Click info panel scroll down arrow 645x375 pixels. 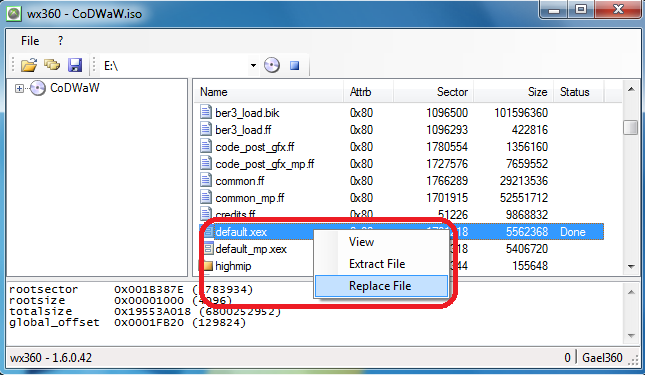(x=631, y=336)
